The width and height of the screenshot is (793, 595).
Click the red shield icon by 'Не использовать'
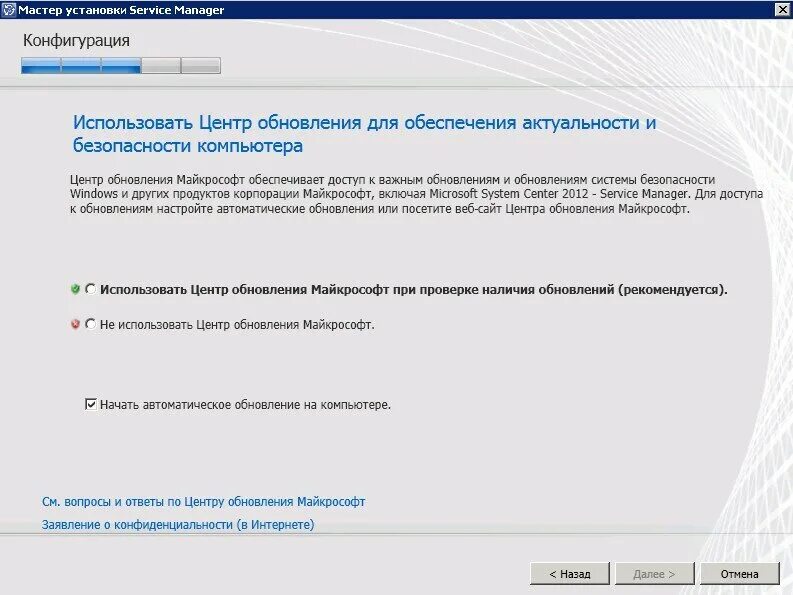75,324
